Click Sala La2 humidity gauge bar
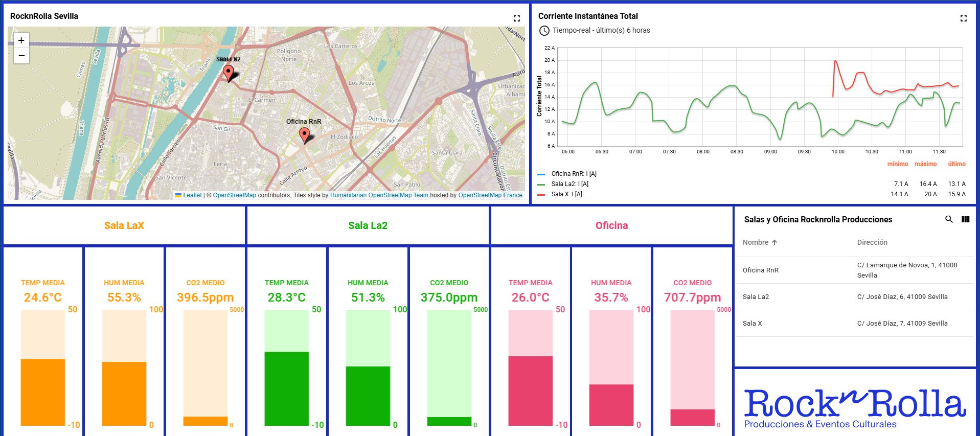The image size is (980, 436). point(368,368)
